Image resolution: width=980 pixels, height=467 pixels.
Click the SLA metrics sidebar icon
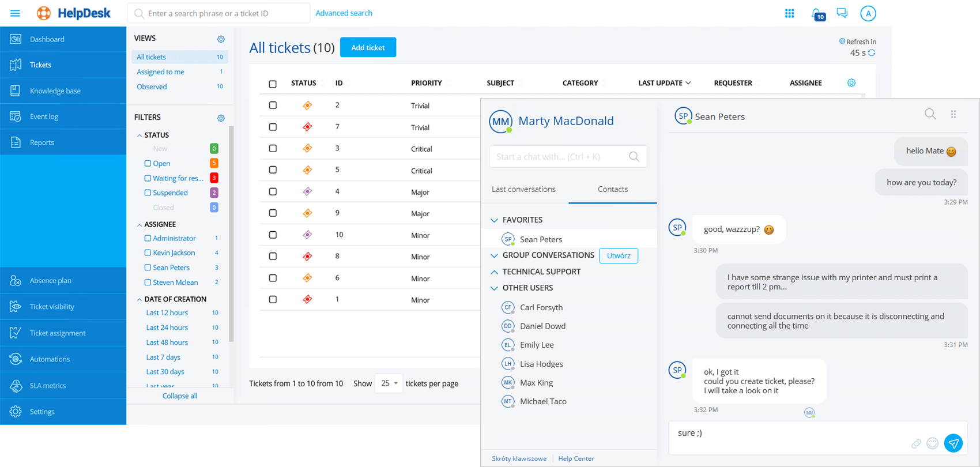tap(16, 386)
